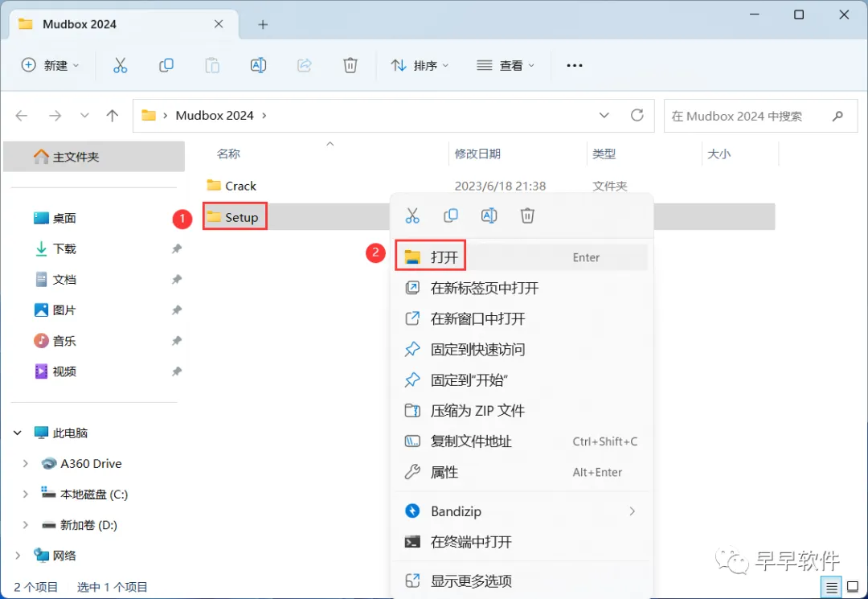Click Mudbox 2024 in the address bar path

[215, 115]
